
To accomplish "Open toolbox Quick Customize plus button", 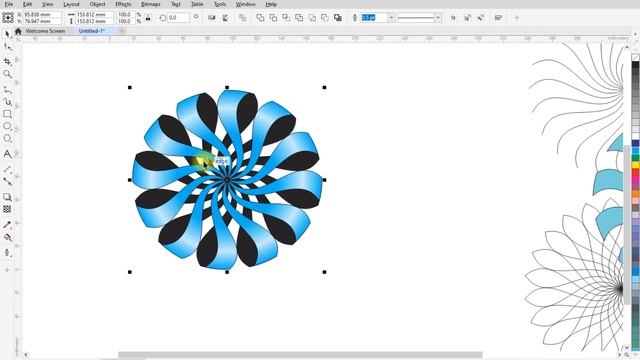I will click(7, 270).
